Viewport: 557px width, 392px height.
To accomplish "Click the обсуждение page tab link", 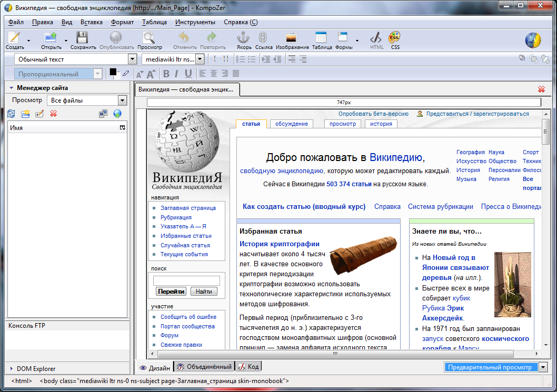I will click(292, 124).
